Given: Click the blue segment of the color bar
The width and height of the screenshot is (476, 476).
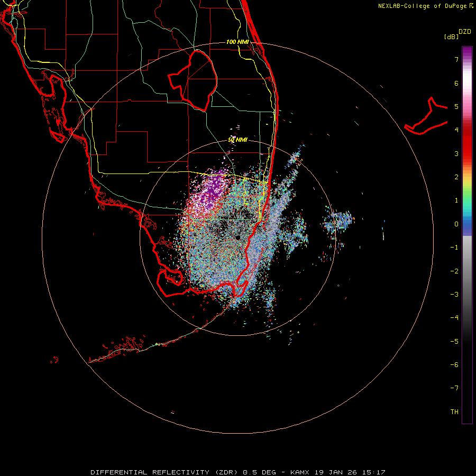Looking at the screenshot, I should pos(467,226).
